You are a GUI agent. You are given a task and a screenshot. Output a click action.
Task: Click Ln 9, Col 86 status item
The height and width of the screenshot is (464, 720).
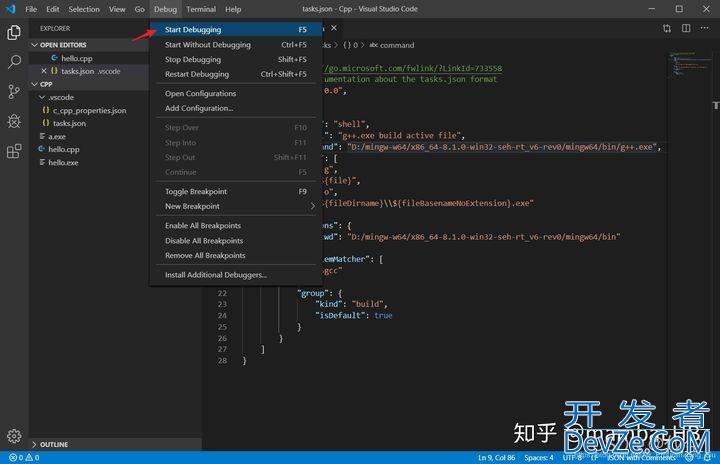(496, 458)
